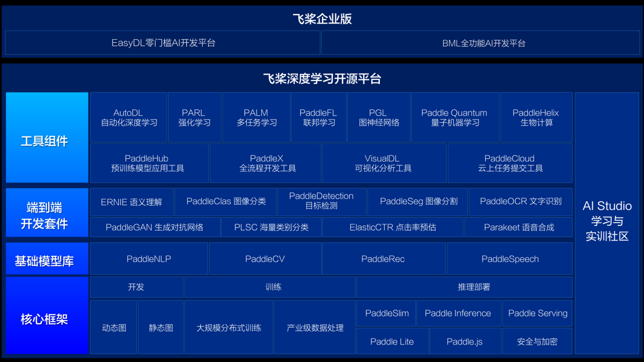Screen dimensions: 644x362
Task: Click the 开发 section header
Action: 137,287
